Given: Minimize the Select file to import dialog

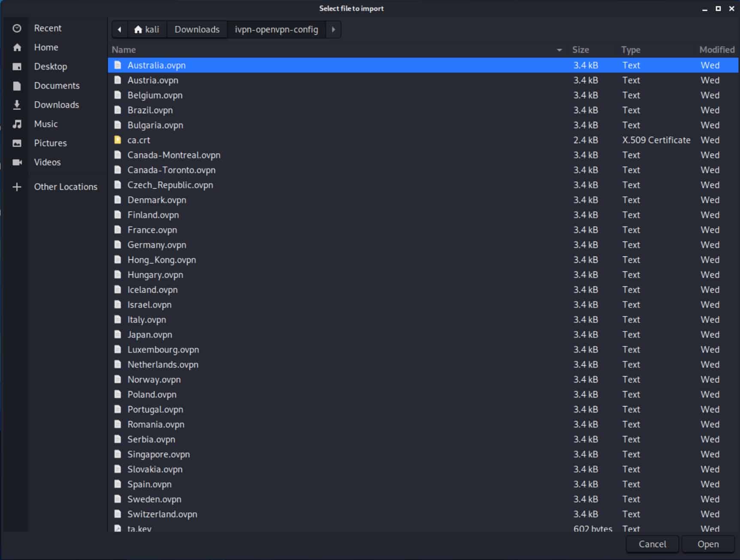Looking at the screenshot, I should 704,9.
